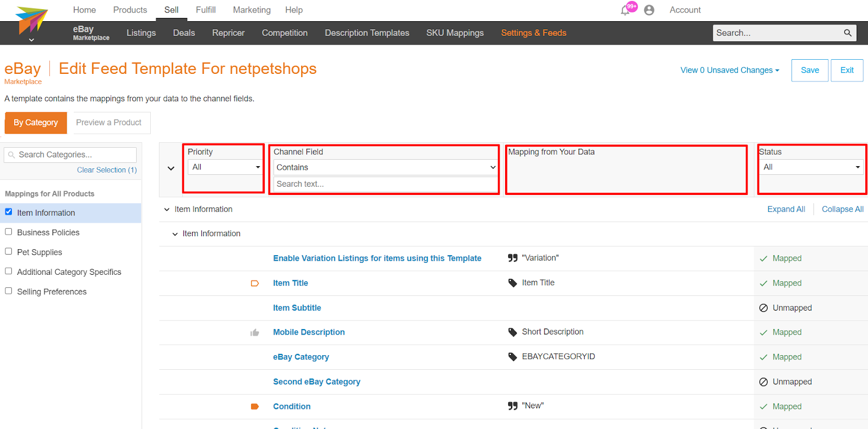
Task: Open the Help menu
Action: (294, 10)
